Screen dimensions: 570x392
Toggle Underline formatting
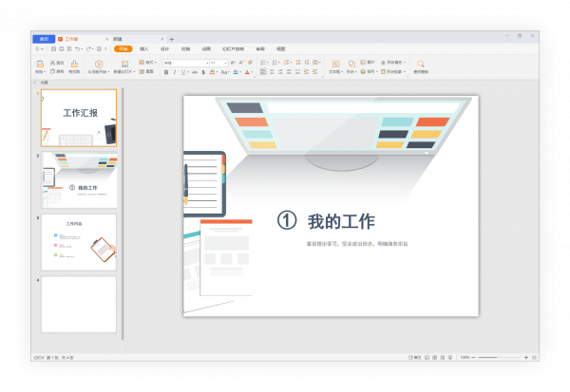[183, 72]
